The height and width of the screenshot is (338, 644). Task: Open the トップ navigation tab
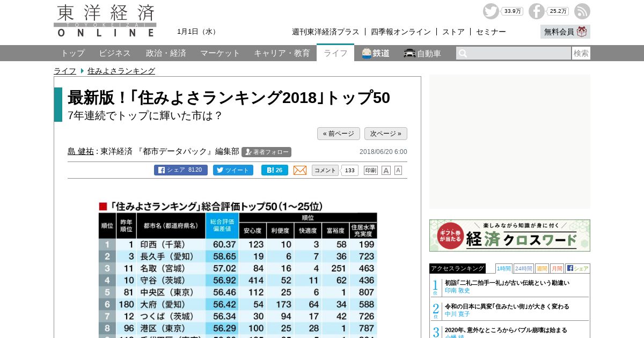pyautogui.click(x=72, y=53)
